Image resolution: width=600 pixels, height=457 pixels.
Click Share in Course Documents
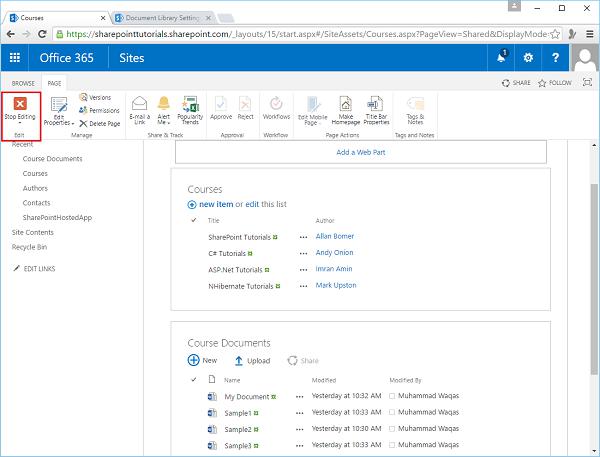[303, 361]
